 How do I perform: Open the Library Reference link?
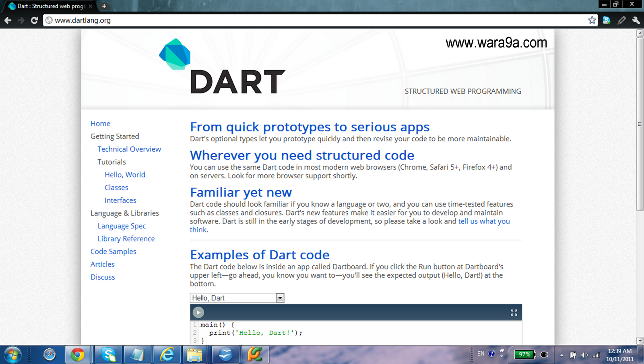pos(126,239)
